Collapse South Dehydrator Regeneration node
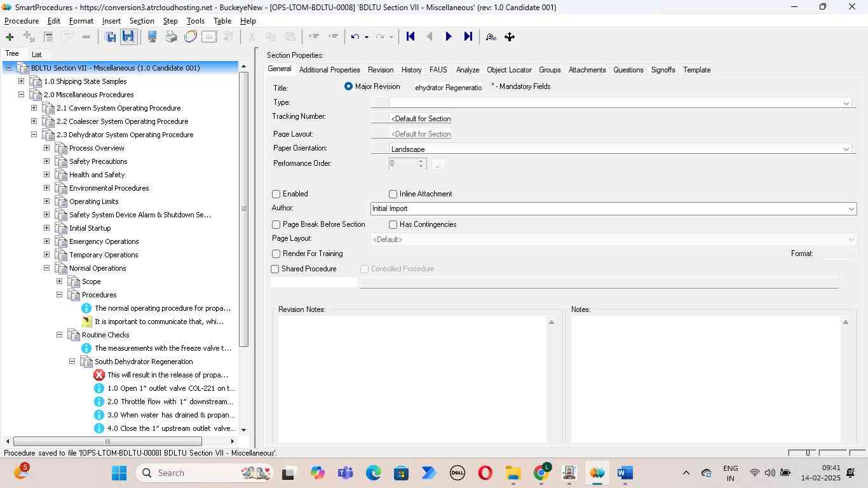 click(x=72, y=362)
